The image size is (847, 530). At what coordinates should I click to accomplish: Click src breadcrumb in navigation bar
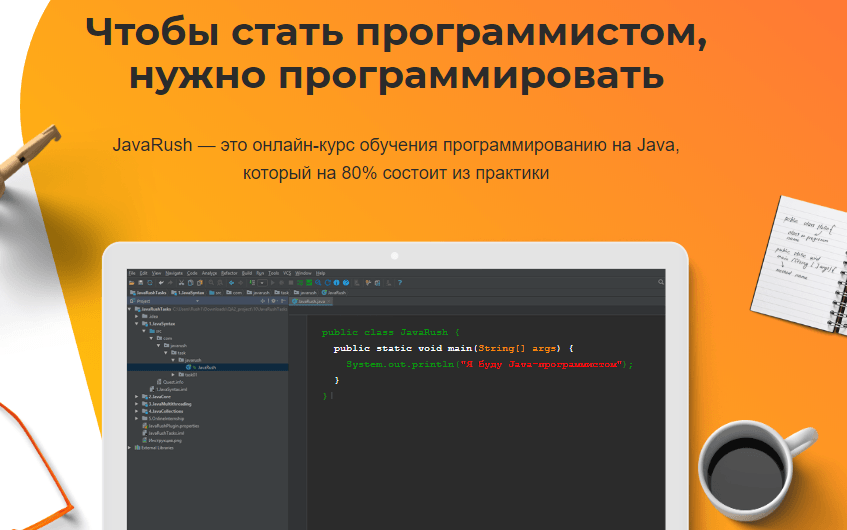click(215, 292)
